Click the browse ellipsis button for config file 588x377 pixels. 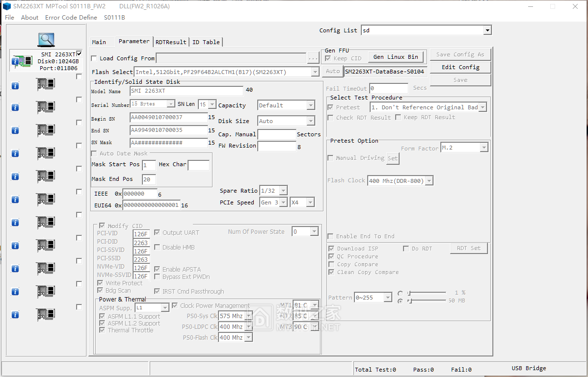pos(313,58)
